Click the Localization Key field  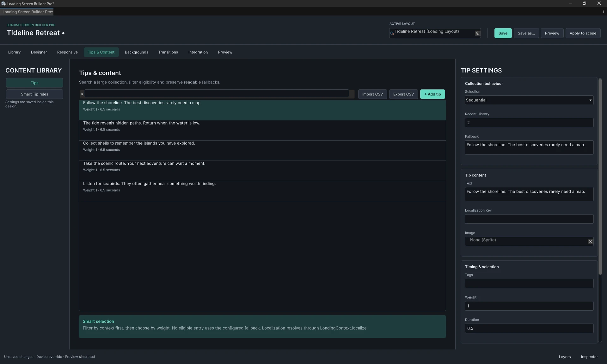pos(529,219)
